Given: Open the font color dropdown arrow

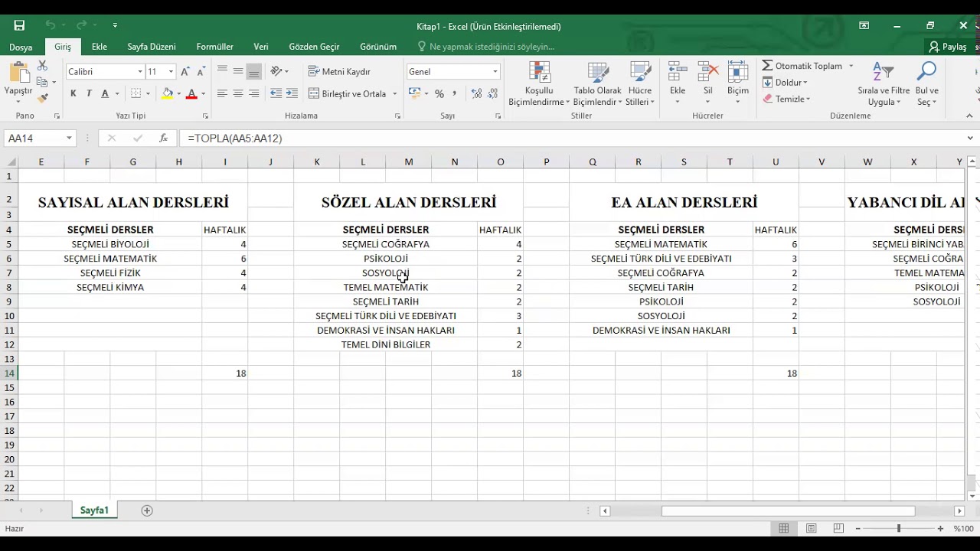Looking at the screenshot, I should coord(203,94).
